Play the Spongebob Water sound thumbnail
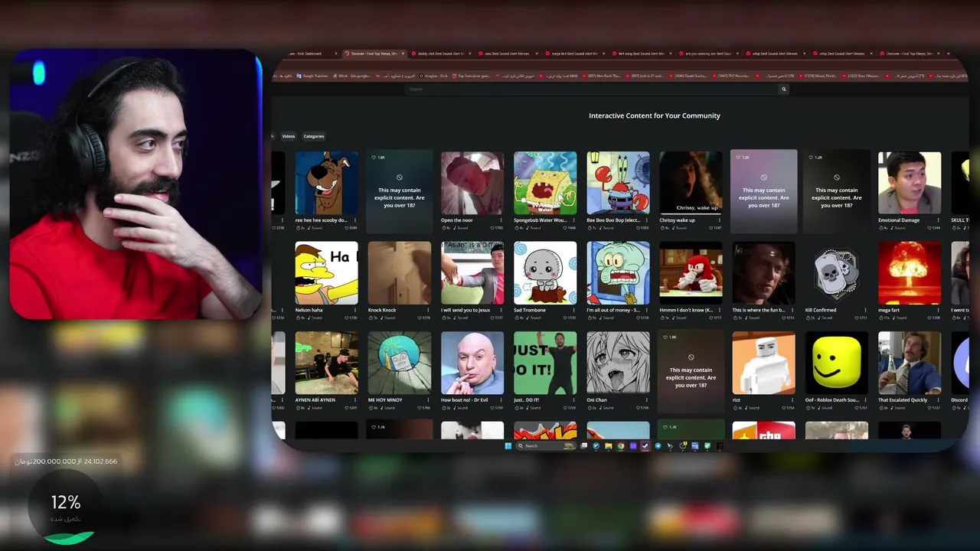Viewport: 980px width, 551px height. click(545, 183)
